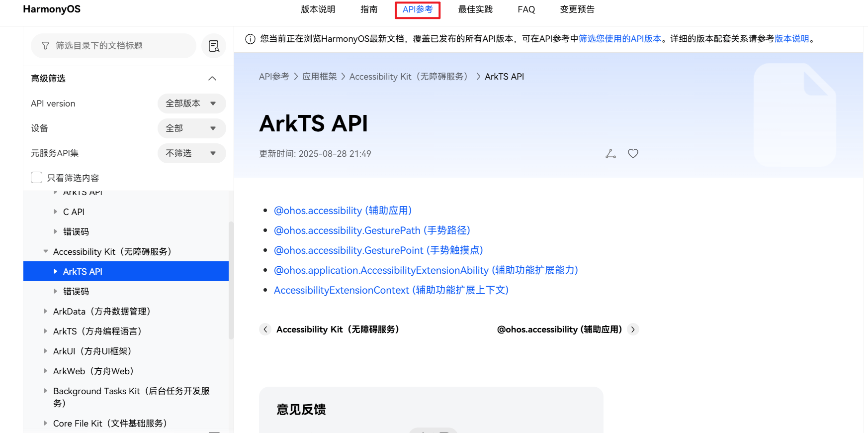
Task: Click the previous page arrow icon
Action: [265, 329]
